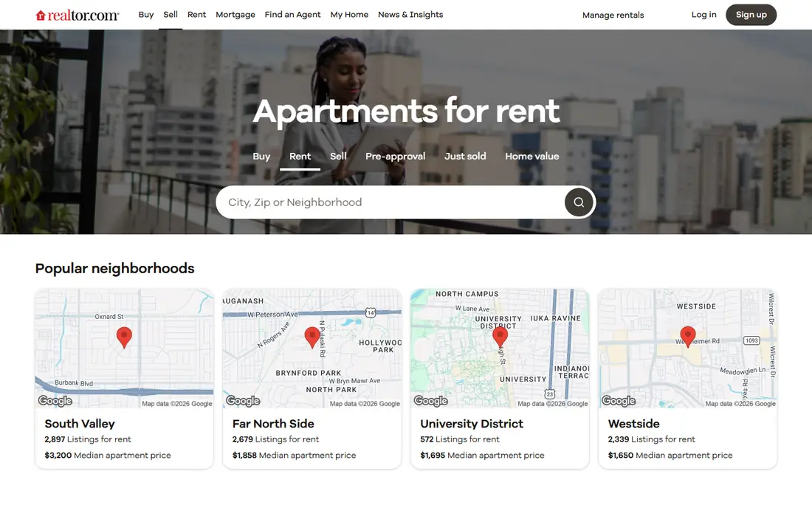Open the Westside map thumbnail
Screen dimensions: 812x508
(x=688, y=349)
